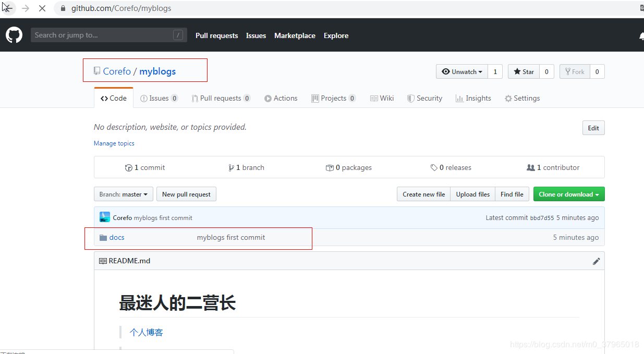The width and height of the screenshot is (644, 354).
Task: Click Find file button
Action: [512, 194]
